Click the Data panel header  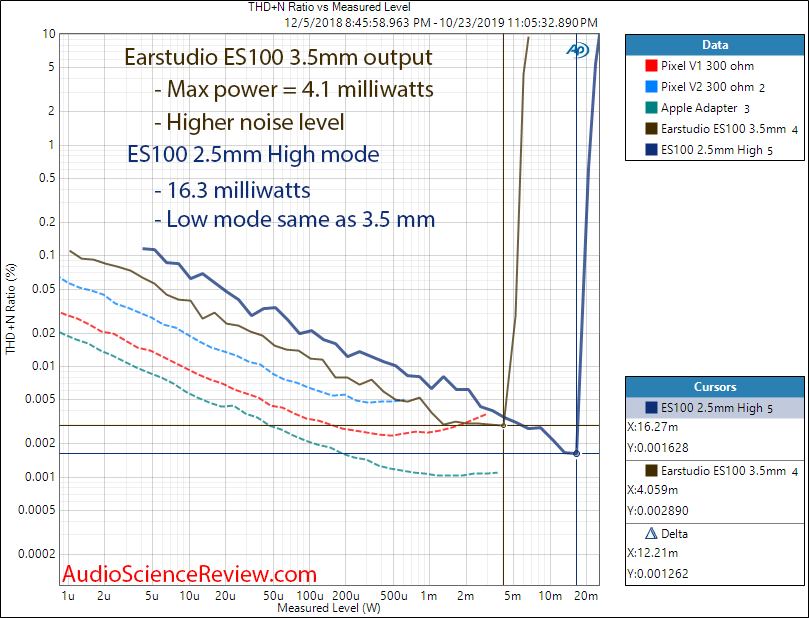coord(715,45)
